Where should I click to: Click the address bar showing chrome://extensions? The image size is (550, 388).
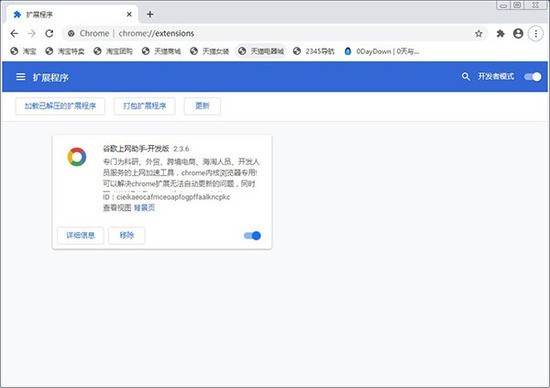click(267, 33)
